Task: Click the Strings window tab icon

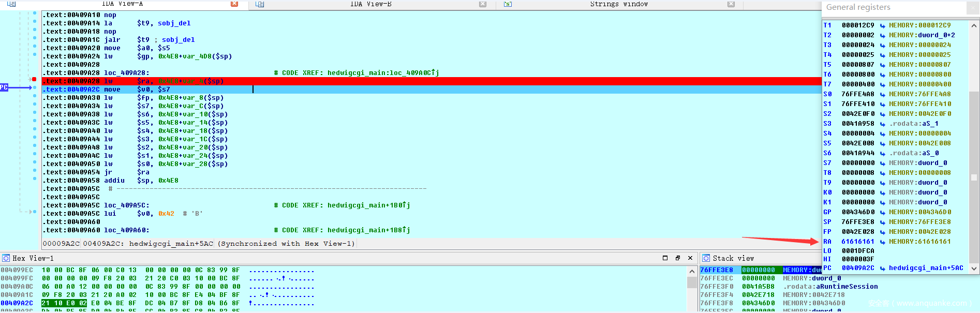Action: click(508, 4)
